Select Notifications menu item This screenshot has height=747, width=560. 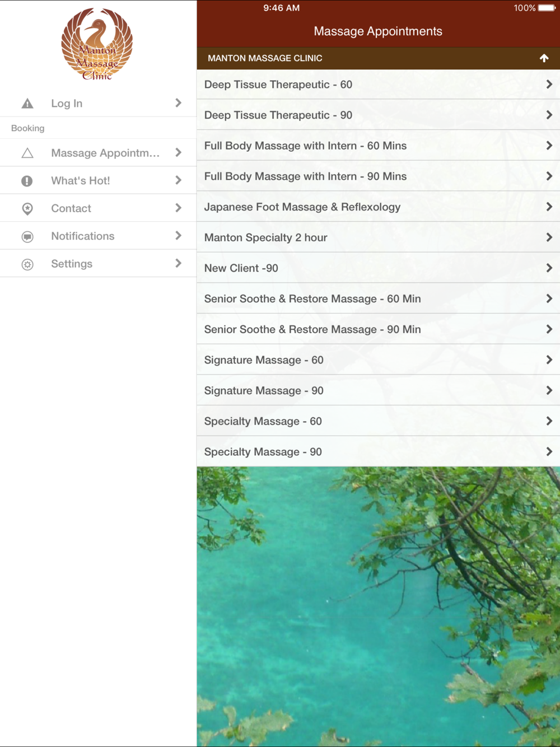[98, 236]
